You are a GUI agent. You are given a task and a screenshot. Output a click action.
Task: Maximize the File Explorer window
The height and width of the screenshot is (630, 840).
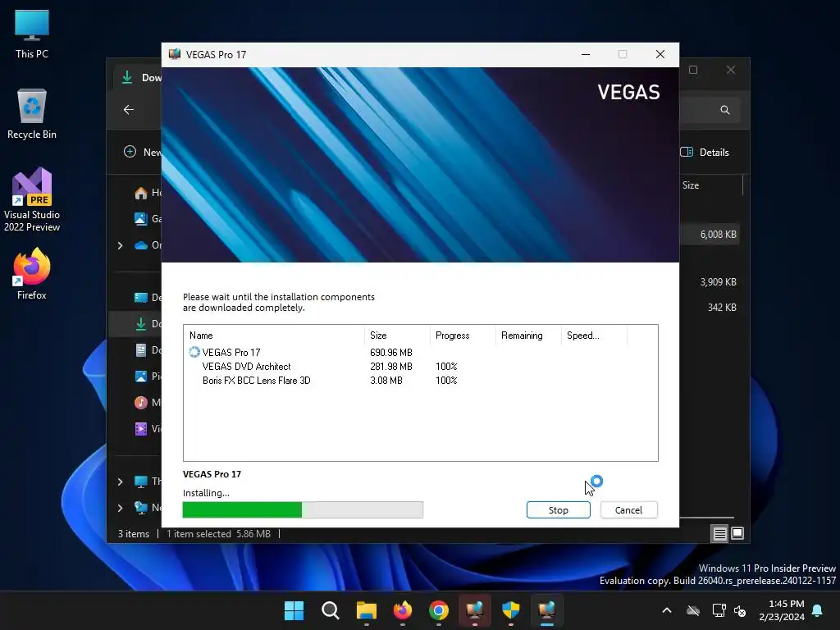693,71
